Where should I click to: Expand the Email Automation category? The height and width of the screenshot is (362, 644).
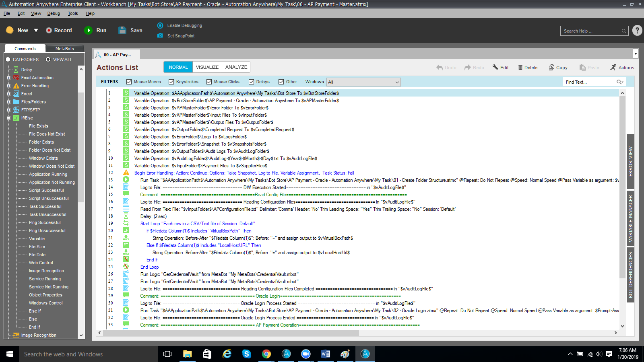click(8, 78)
